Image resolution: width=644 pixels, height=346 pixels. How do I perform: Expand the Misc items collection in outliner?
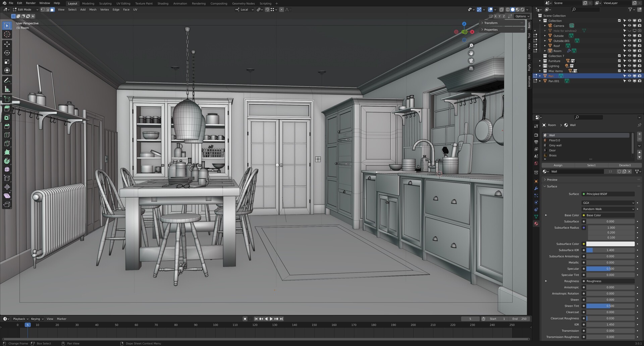(540, 71)
